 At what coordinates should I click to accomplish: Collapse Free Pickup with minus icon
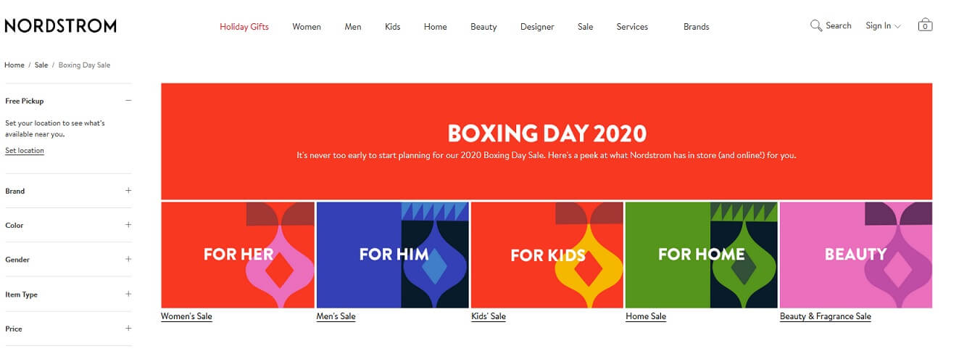[x=128, y=101]
